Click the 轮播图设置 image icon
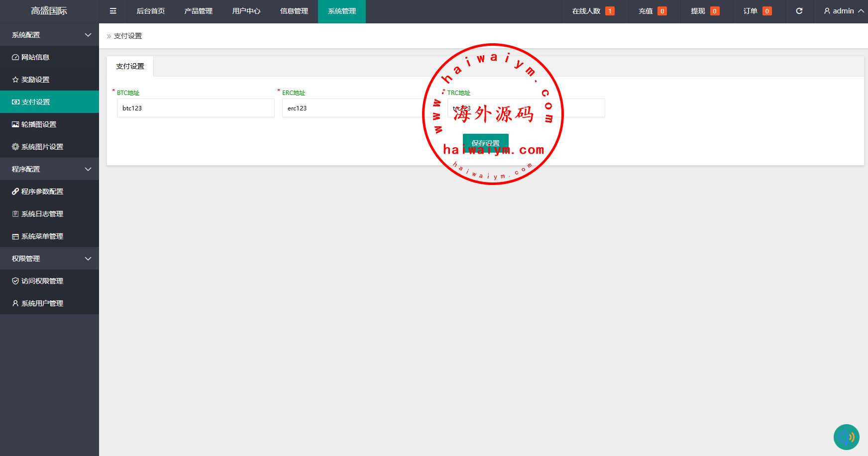The height and width of the screenshot is (456, 868). pos(15,124)
